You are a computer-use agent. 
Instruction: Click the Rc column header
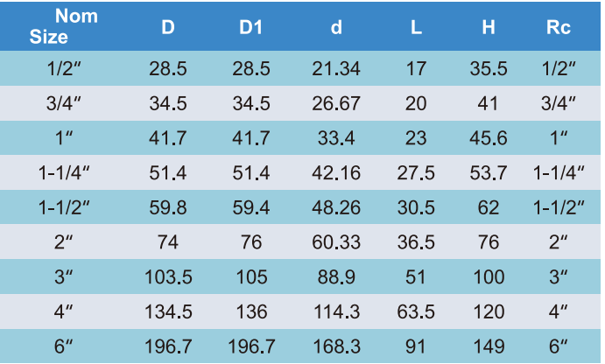coord(559,27)
